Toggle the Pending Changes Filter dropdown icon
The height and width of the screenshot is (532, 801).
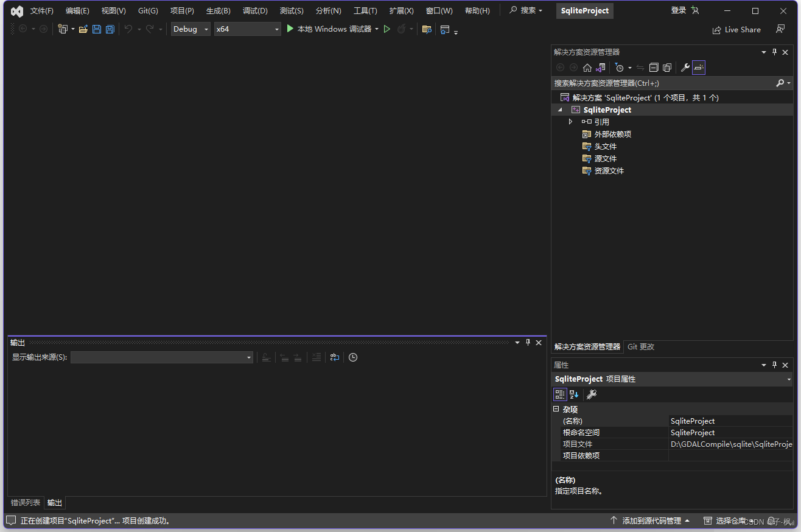pos(629,67)
